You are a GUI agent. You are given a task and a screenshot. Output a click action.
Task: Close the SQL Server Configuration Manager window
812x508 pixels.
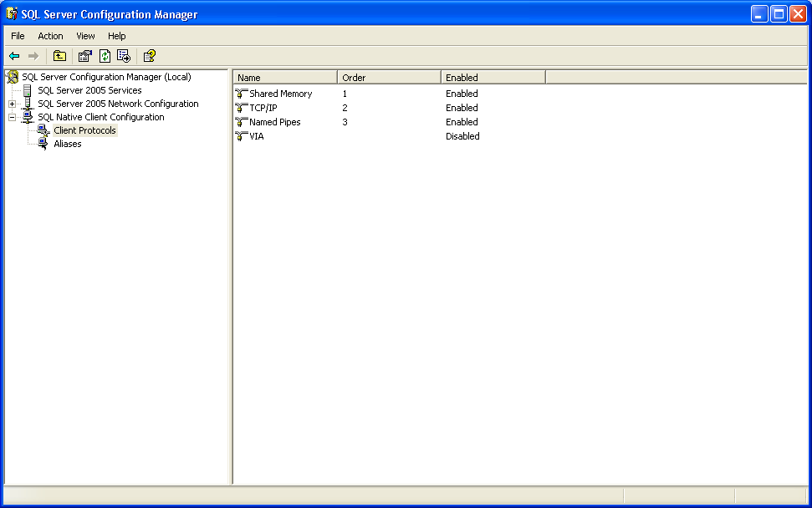coord(798,14)
